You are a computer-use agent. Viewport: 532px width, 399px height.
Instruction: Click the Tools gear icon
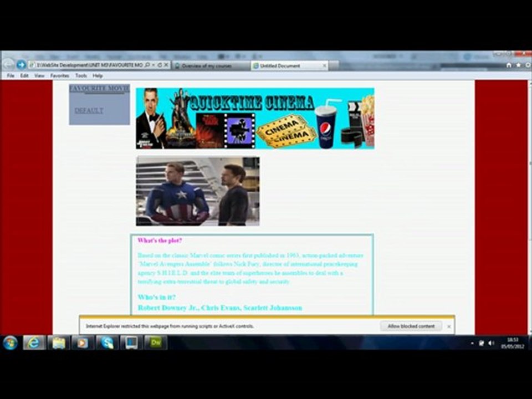pos(528,65)
